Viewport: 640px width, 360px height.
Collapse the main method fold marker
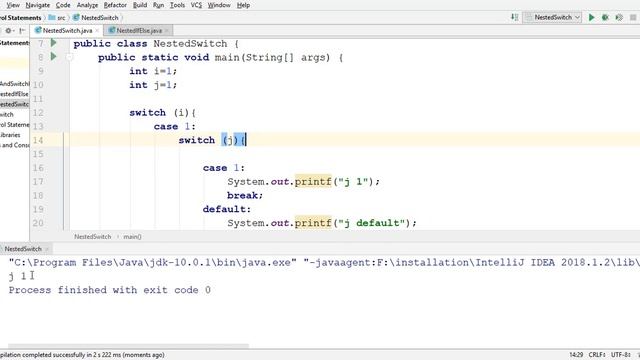coord(69,57)
